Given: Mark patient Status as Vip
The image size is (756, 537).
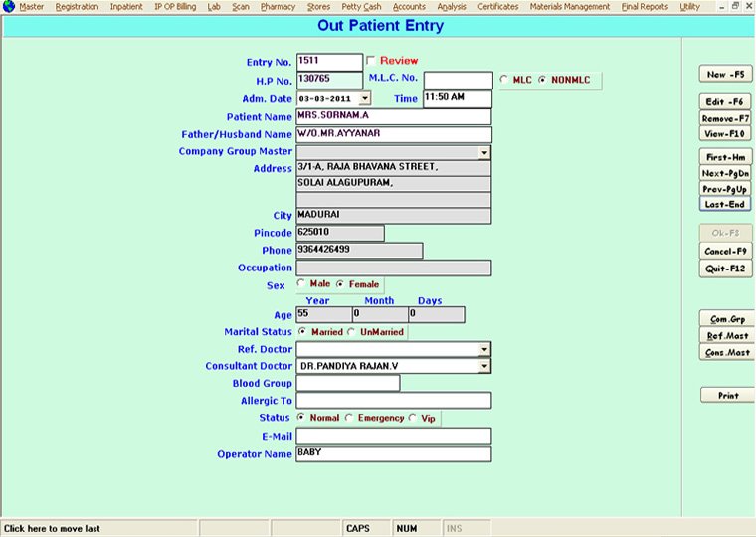Looking at the screenshot, I should (413, 418).
